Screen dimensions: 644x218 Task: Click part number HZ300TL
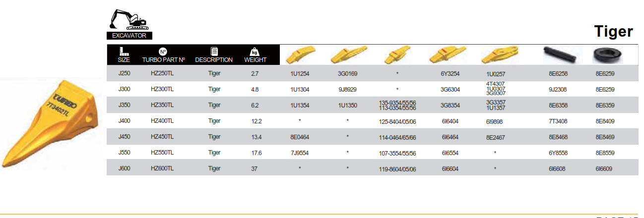[162, 89]
